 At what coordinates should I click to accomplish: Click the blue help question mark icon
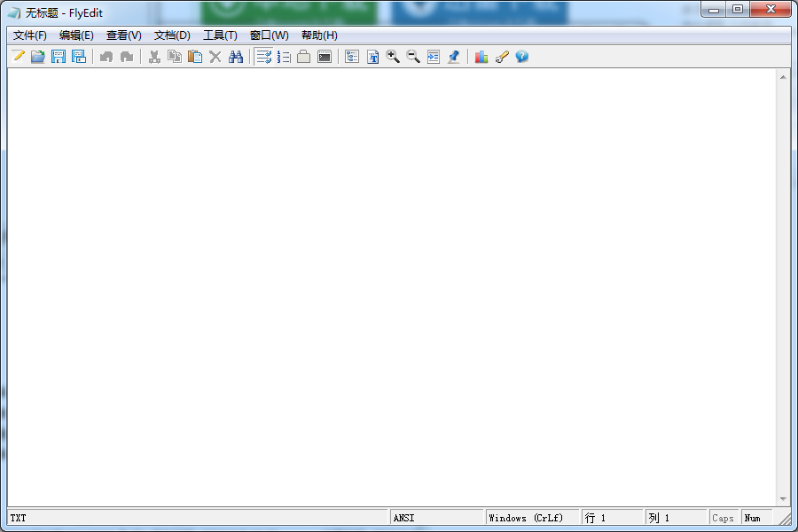[522, 57]
